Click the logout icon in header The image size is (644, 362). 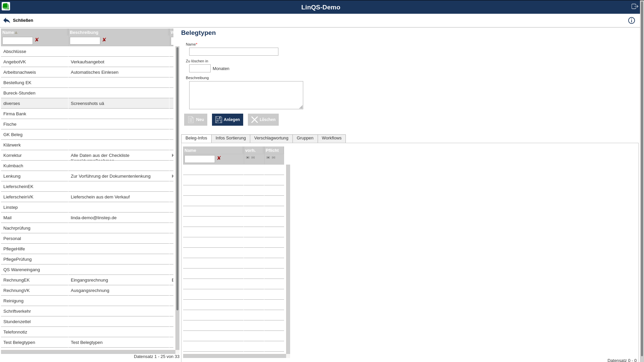635,6
